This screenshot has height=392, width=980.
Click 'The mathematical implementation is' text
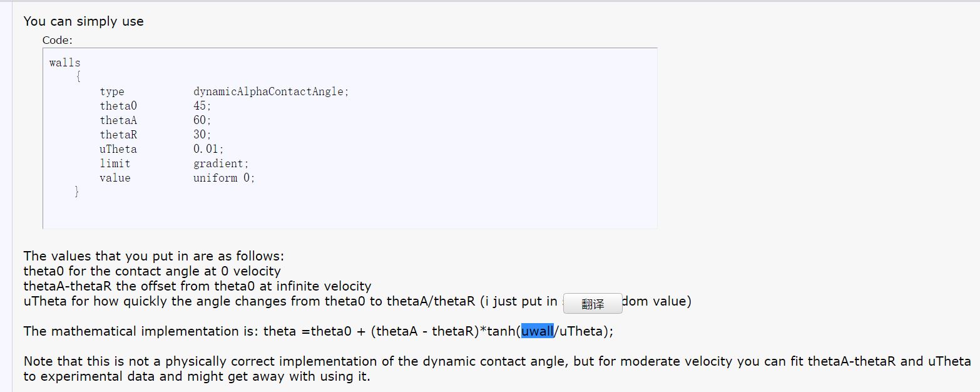pos(141,331)
